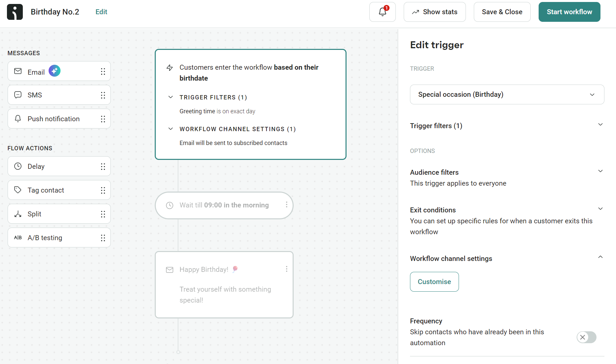Collapse WORKFLOW CHANNEL SETTINGS (1) in the card

pyautogui.click(x=171, y=129)
